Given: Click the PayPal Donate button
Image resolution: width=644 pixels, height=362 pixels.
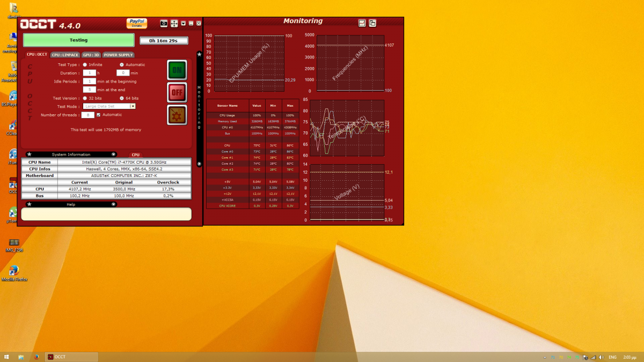Looking at the screenshot, I should pyautogui.click(x=137, y=23).
